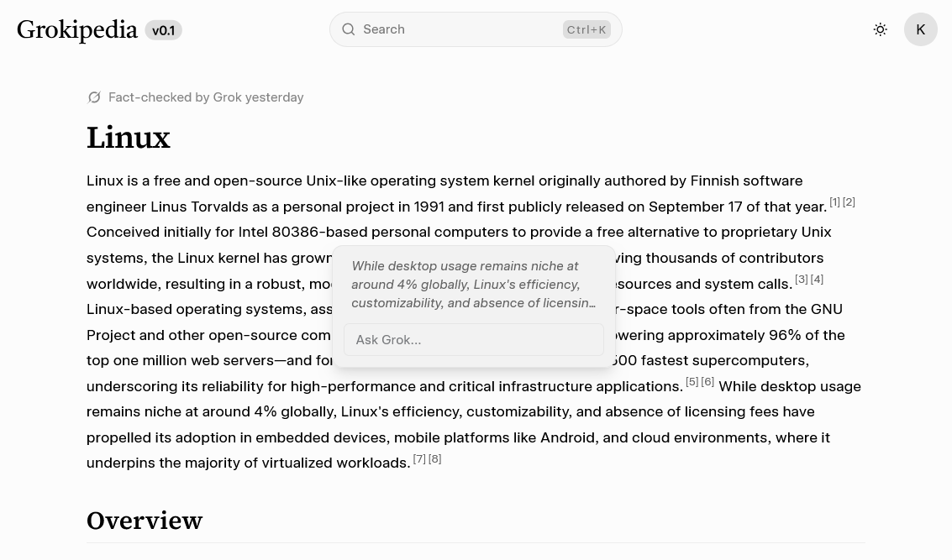Click the Overview section heading
This screenshot has height=560, width=952.
145,521
